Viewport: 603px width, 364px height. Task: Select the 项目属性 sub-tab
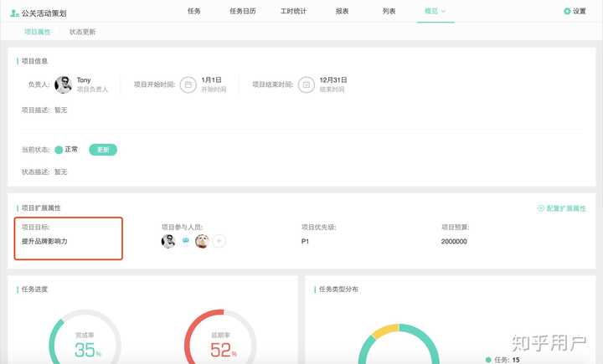click(x=38, y=32)
